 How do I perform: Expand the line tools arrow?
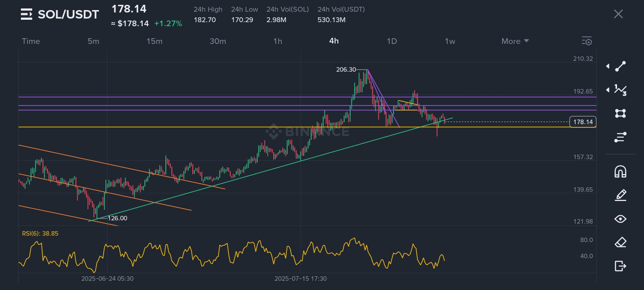point(608,66)
